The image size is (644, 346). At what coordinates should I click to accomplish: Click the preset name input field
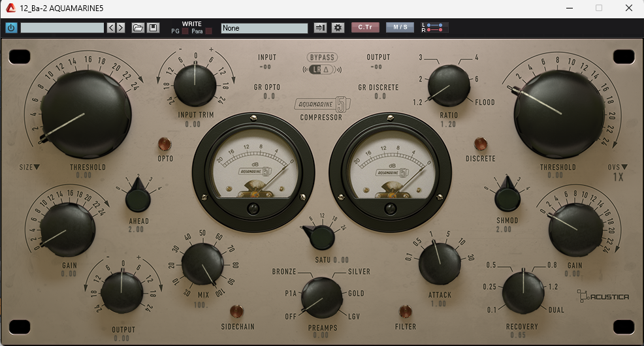(63, 28)
